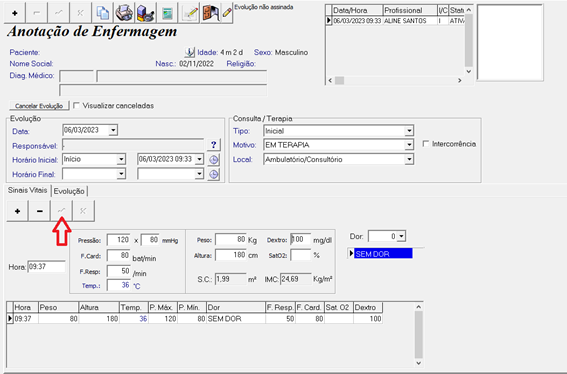This screenshot has height=374, width=567.
Task: Click the exit door icon in the top toolbar
Action: coord(210,13)
